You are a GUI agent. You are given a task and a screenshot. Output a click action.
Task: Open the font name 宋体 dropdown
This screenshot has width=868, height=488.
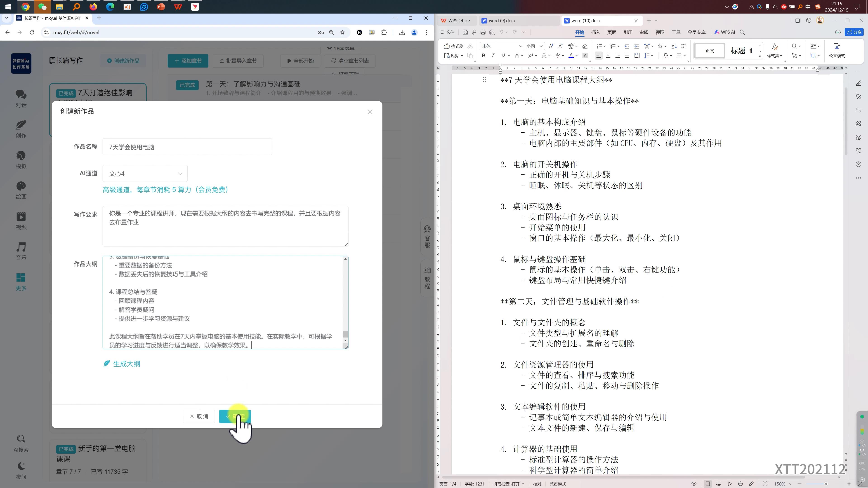tap(520, 46)
